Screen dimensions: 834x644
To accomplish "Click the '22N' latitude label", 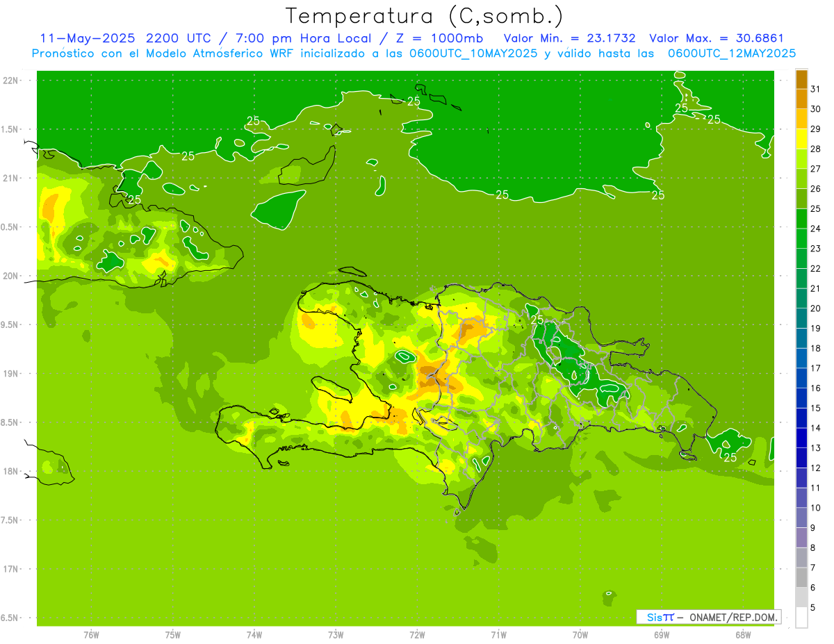I will [10, 81].
